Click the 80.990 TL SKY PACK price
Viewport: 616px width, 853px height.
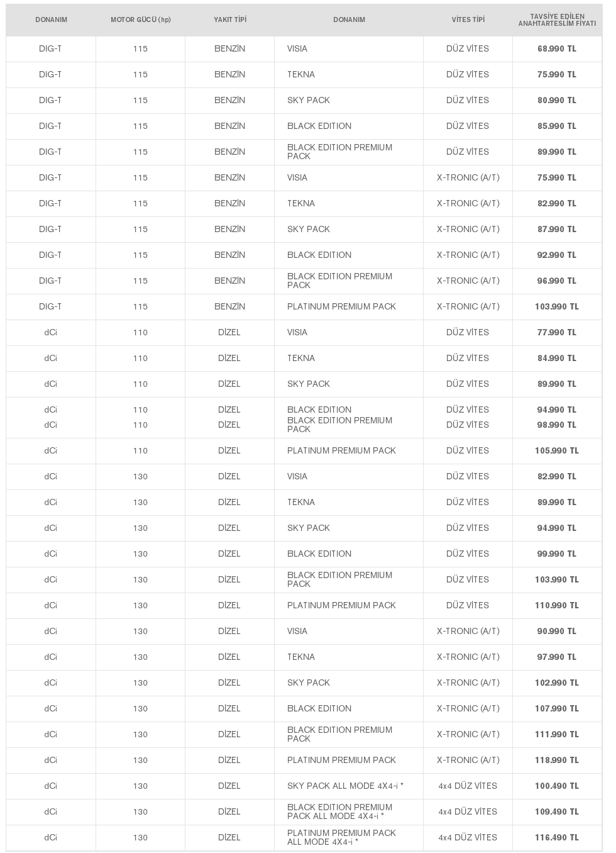pyautogui.click(x=556, y=100)
